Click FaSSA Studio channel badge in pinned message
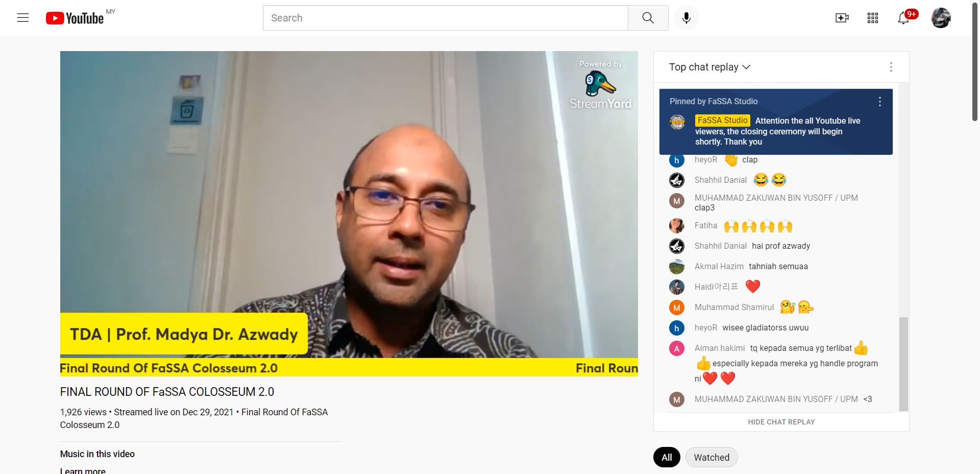This screenshot has height=474, width=980. [x=722, y=121]
